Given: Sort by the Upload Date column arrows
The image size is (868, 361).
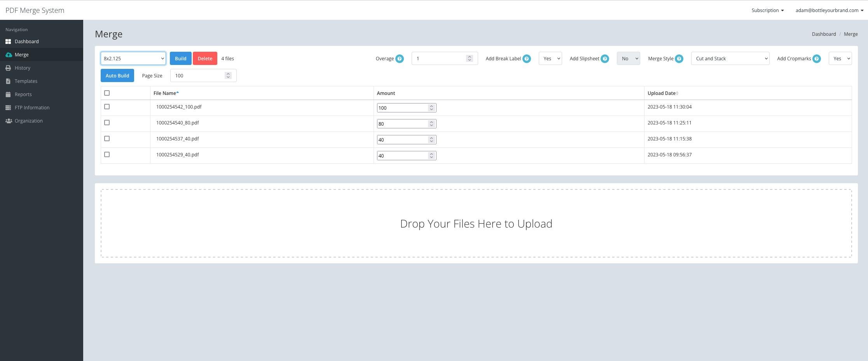Looking at the screenshot, I should pos(677,93).
